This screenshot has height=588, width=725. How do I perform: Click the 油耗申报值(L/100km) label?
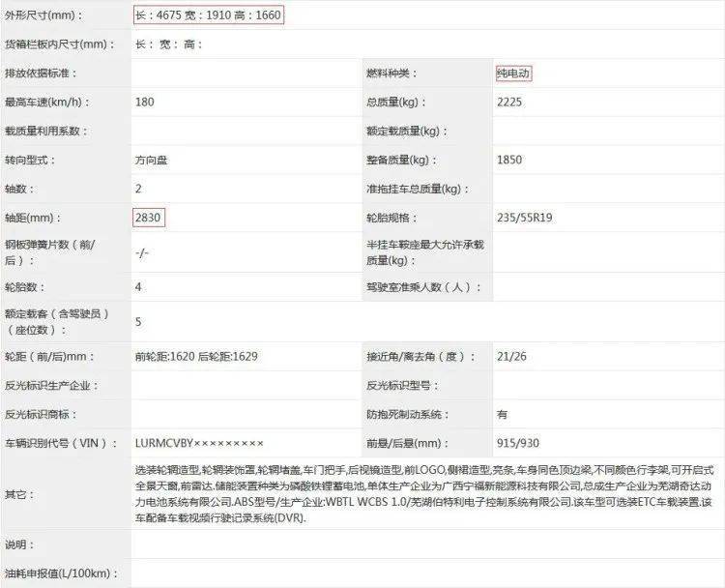pyautogui.click(x=61, y=573)
